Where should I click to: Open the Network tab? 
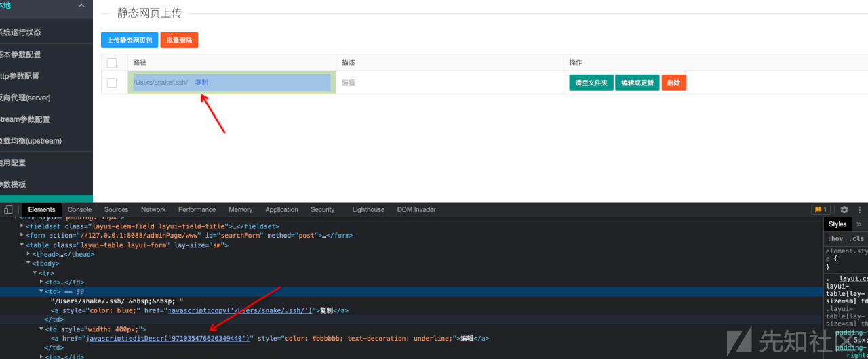pos(153,210)
